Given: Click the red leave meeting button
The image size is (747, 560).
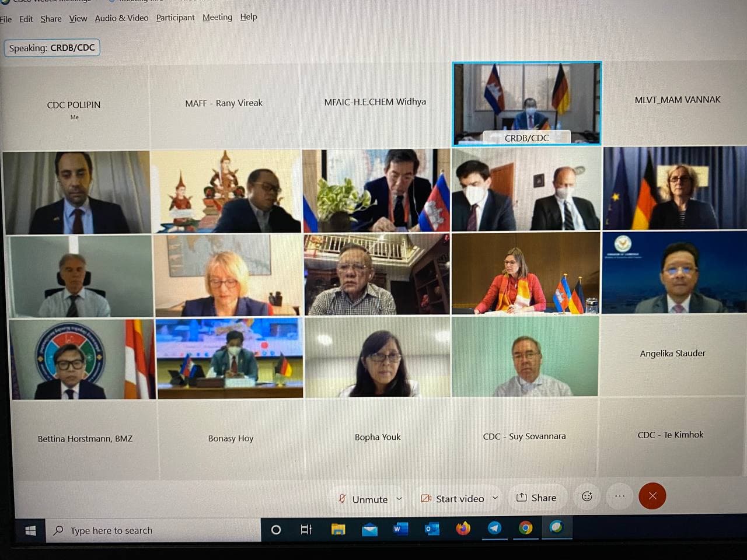Looking at the screenshot, I should click(652, 496).
